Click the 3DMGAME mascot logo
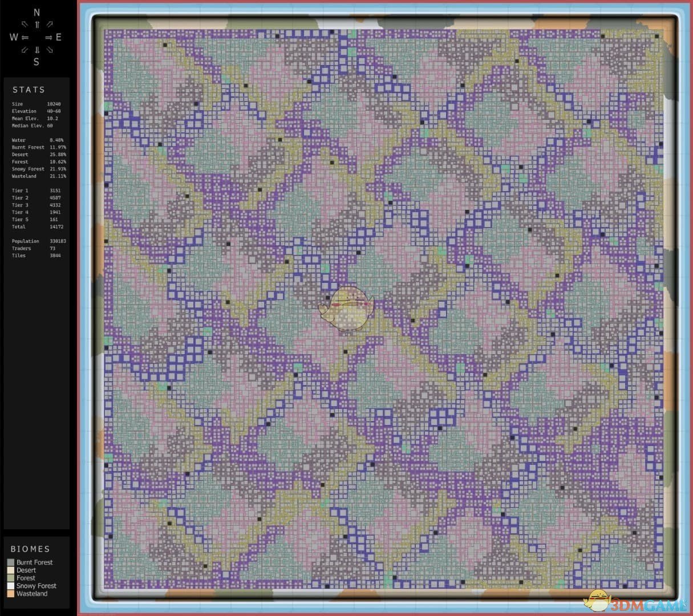Screen dimensions: 693x616 (x=597, y=600)
